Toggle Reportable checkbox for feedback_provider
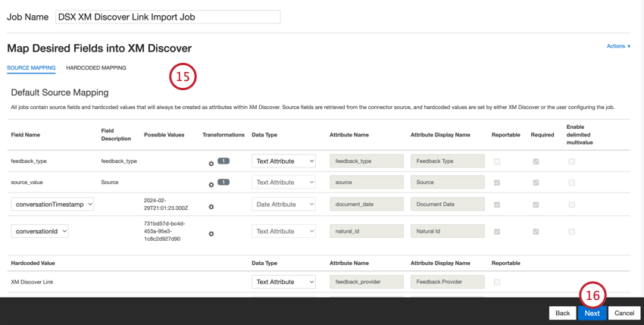This screenshot has width=644, height=325. tap(497, 282)
